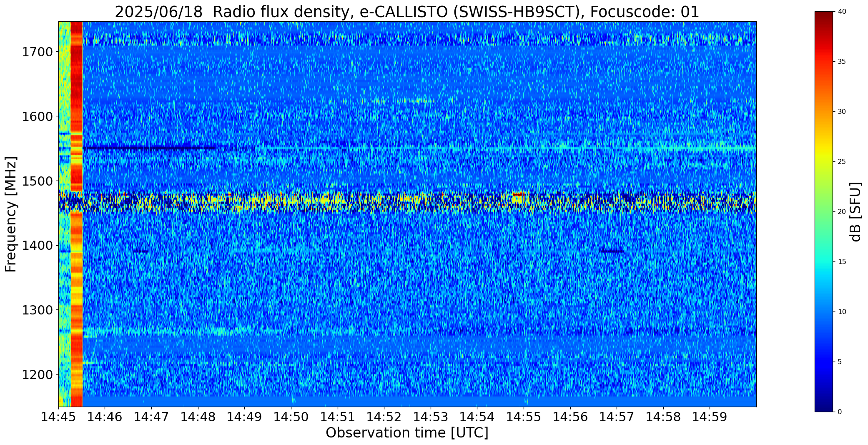Click the plot title mentioning e-CALLISTO
The height and width of the screenshot is (445, 868).
[407, 12]
